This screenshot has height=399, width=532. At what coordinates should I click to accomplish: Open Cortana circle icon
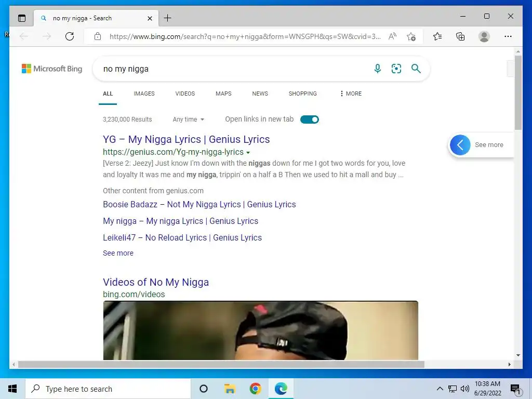click(204, 389)
